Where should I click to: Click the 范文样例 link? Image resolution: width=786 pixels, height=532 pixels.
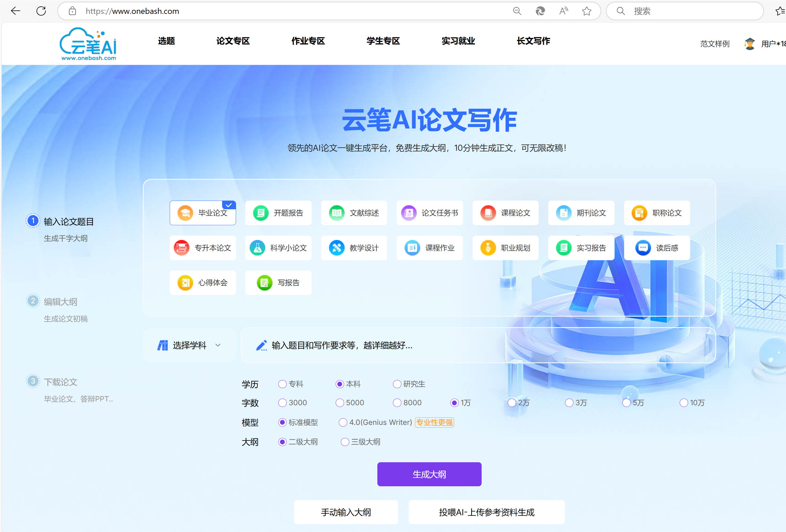tap(714, 44)
